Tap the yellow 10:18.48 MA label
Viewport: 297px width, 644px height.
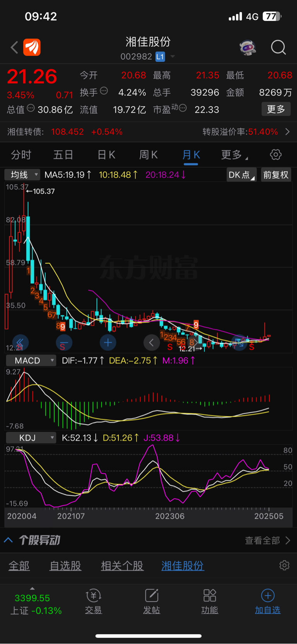click(x=118, y=175)
